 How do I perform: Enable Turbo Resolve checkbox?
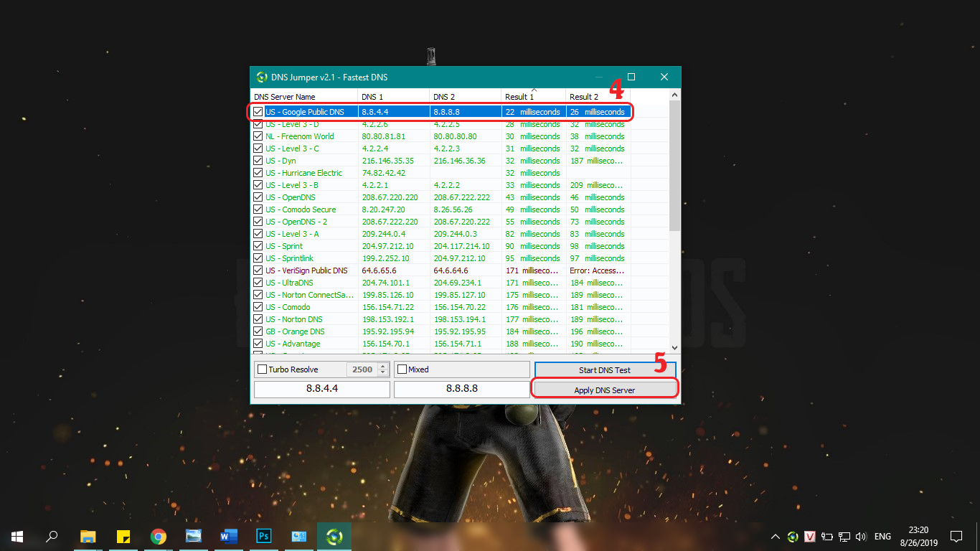262,369
